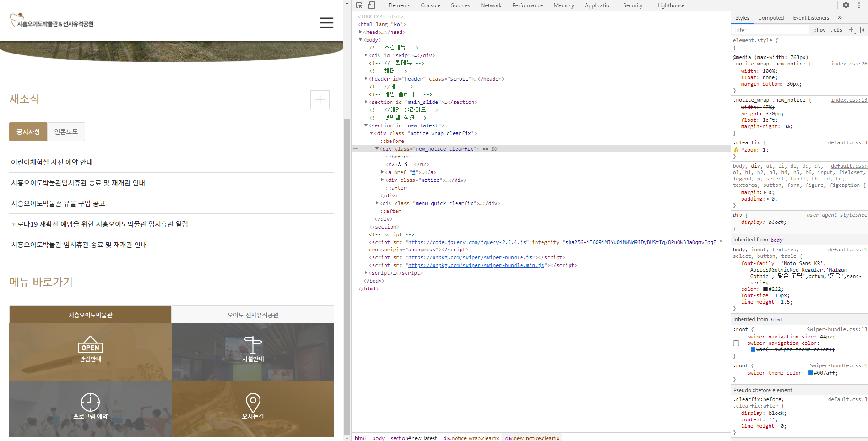The width and height of the screenshot is (868, 441).
Task: Open the swiper-bundle.min.js script link
Action: pyautogui.click(x=476, y=265)
